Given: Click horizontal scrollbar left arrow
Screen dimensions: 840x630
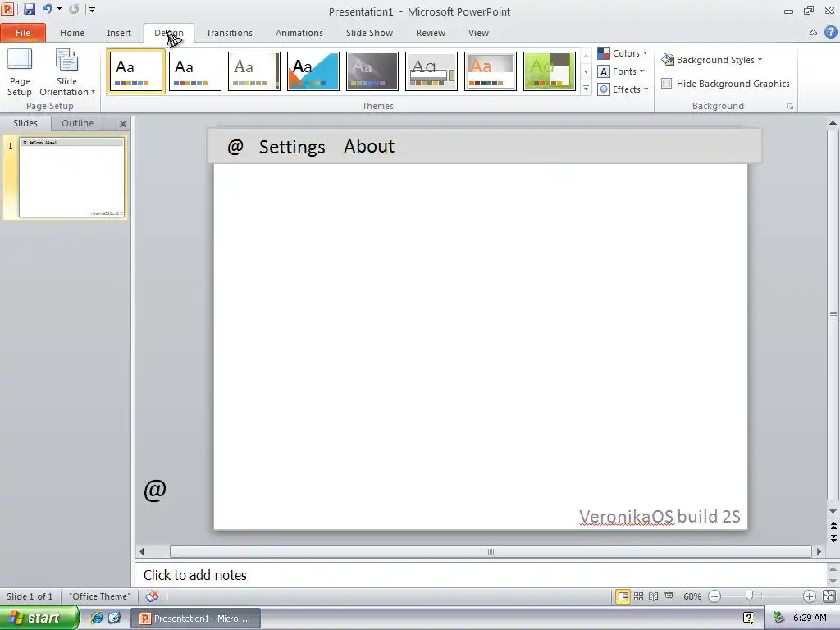Looking at the screenshot, I should point(141,551).
